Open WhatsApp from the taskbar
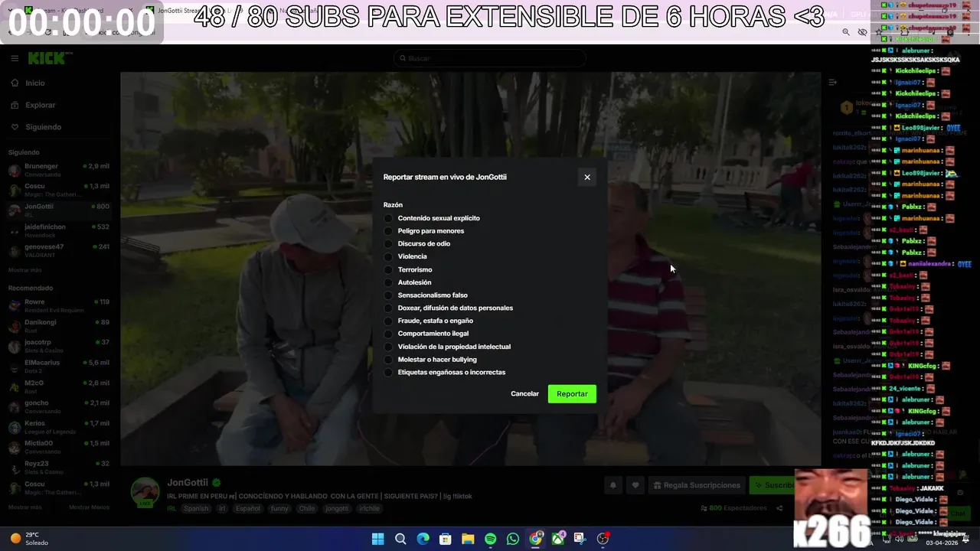 click(513, 539)
